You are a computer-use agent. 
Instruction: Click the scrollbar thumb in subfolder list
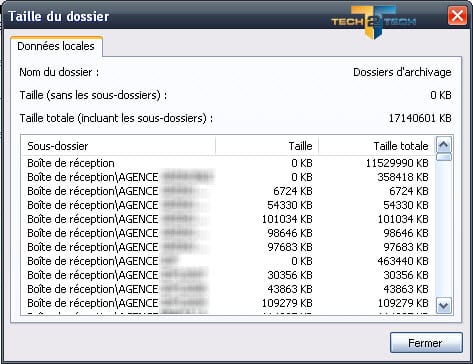pyautogui.click(x=444, y=157)
